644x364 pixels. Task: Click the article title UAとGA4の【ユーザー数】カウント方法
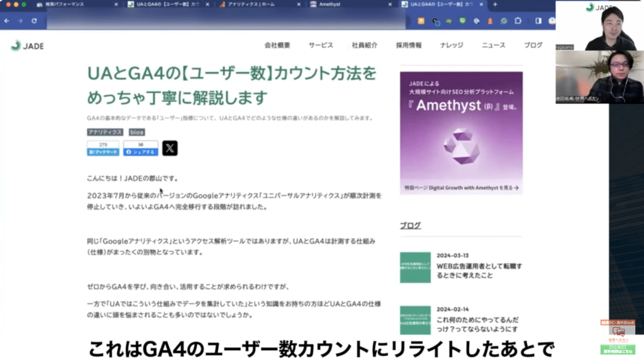coord(231,85)
